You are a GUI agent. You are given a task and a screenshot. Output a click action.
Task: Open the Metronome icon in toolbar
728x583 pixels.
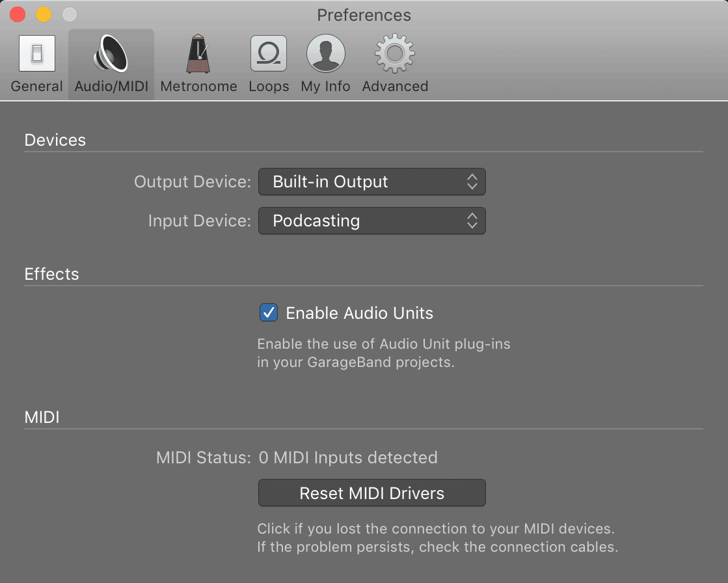click(x=198, y=53)
